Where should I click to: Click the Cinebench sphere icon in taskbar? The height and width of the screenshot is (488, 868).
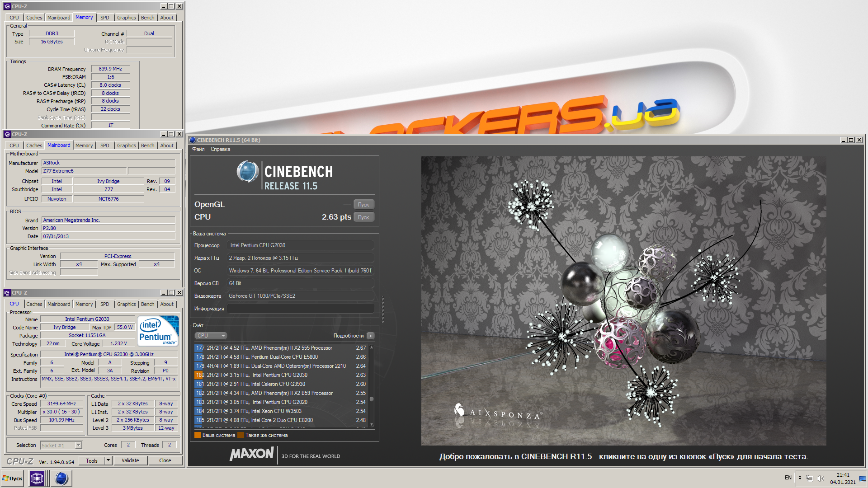[61, 478]
